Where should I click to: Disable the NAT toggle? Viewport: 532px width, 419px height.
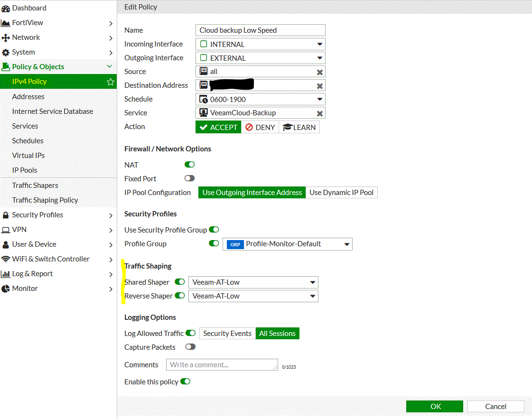click(x=189, y=165)
